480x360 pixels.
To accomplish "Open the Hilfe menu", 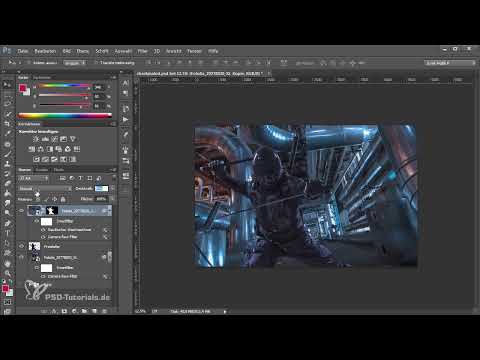I will tap(213, 51).
